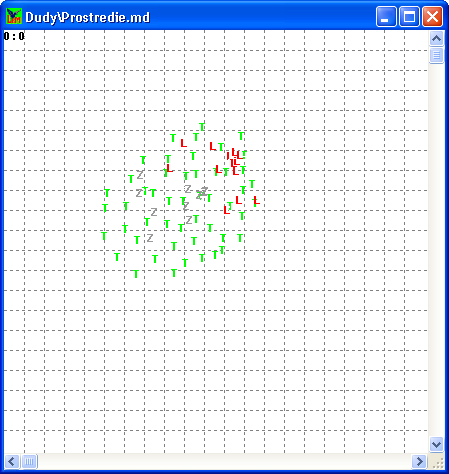Click the empty horizontal scrollbar track
This screenshot has height=474, width=449.
225,461
